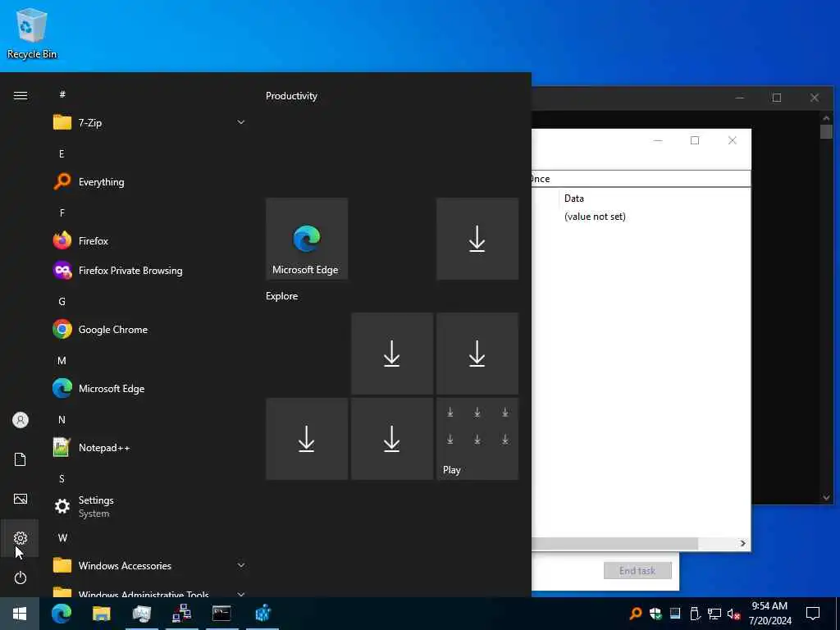The width and height of the screenshot is (840, 630).
Task: Open Settings System entry in app list
Action: pos(149,506)
